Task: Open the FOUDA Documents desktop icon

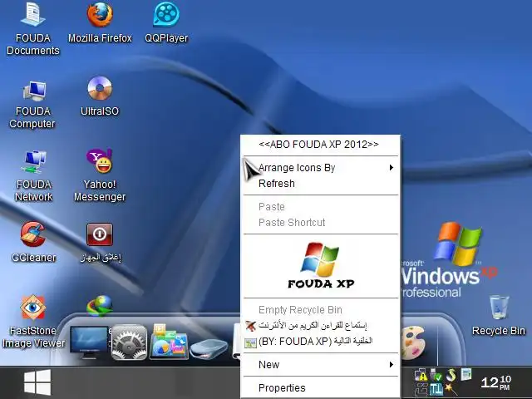Action: (32, 29)
